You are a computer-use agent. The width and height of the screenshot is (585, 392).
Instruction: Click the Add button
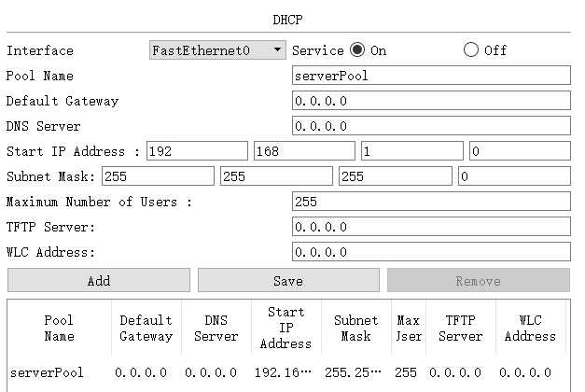tap(99, 280)
